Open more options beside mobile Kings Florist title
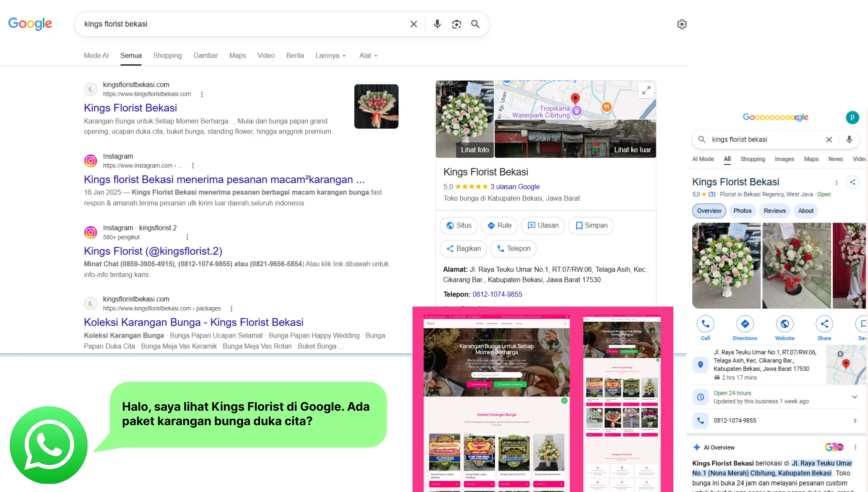The height and width of the screenshot is (492, 868). click(836, 183)
